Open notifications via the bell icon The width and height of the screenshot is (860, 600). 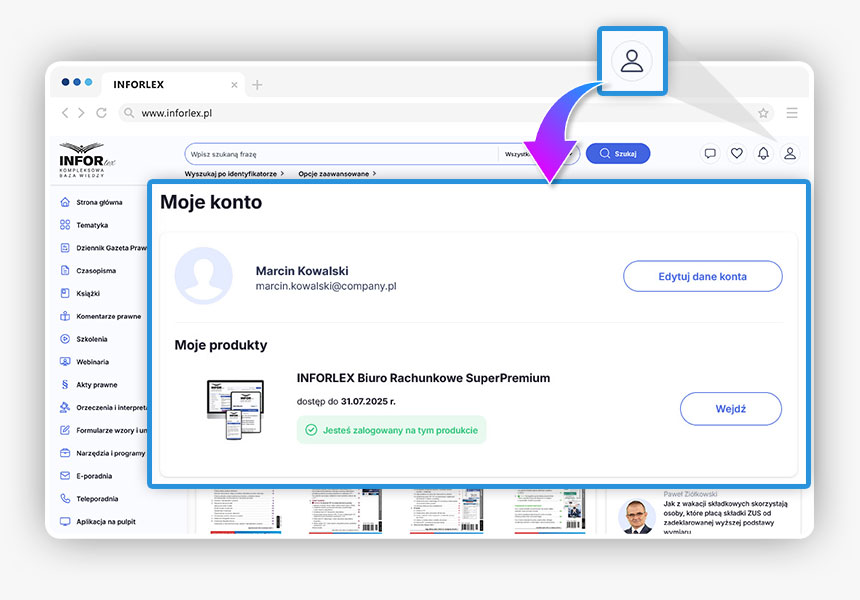tap(763, 153)
